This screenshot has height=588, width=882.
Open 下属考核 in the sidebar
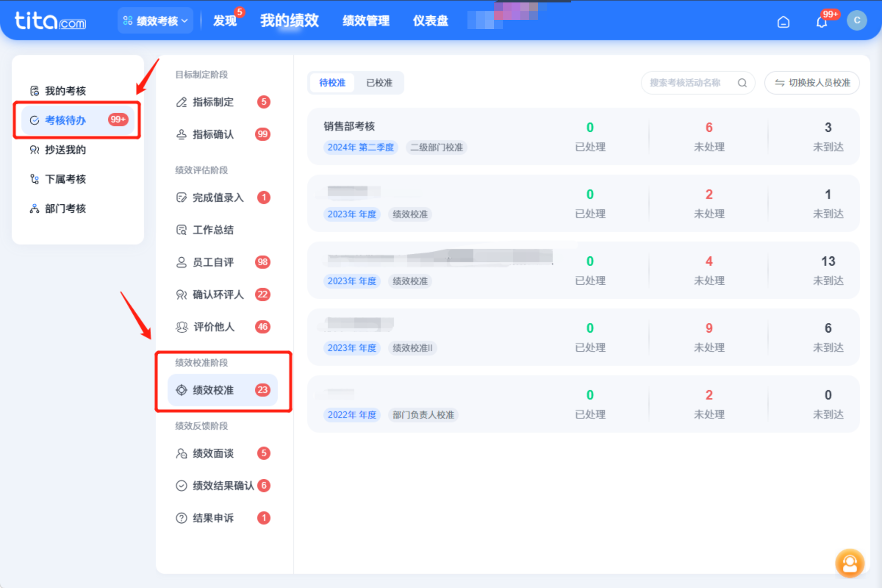pyautogui.click(x=65, y=179)
